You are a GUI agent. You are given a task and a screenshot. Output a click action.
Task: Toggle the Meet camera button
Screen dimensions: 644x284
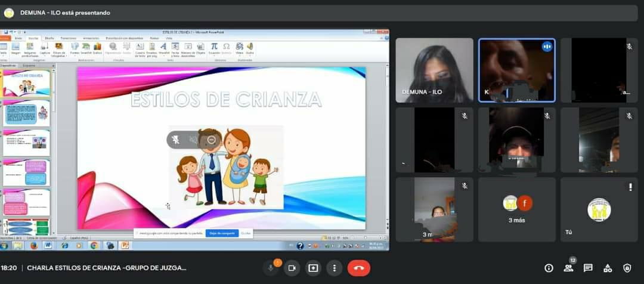tap(292, 268)
